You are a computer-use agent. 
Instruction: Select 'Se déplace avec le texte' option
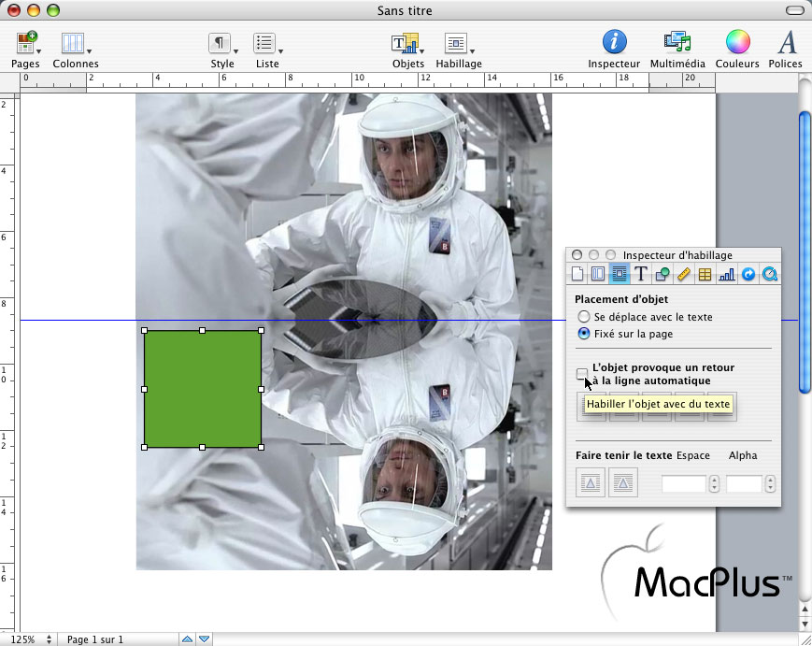coord(584,317)
